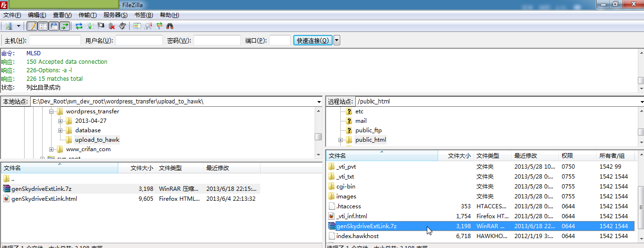This screenshot has width=644, height=248.
Task: Select the remote public_ftp folder
Action: point(369,130)
